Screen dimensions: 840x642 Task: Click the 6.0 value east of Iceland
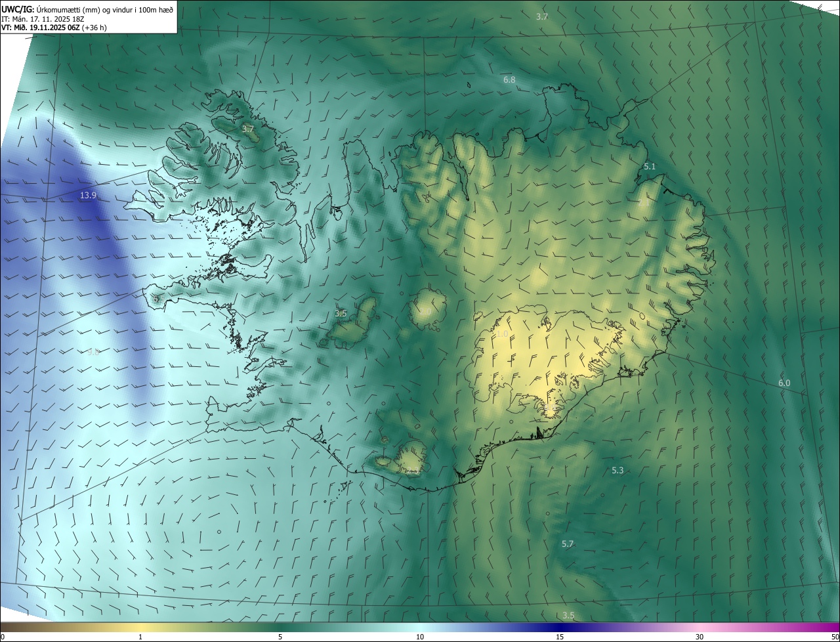tap(784, 383)
